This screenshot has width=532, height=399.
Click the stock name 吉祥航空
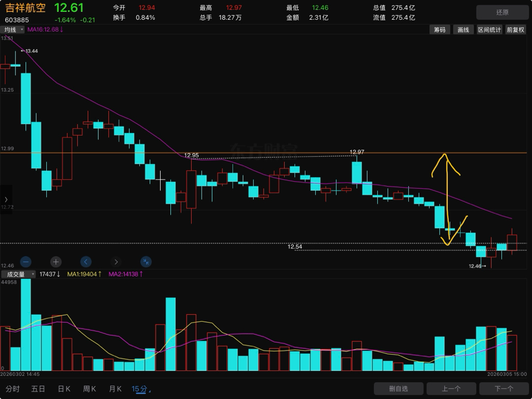pyautogui.click(x=25, y=8)
